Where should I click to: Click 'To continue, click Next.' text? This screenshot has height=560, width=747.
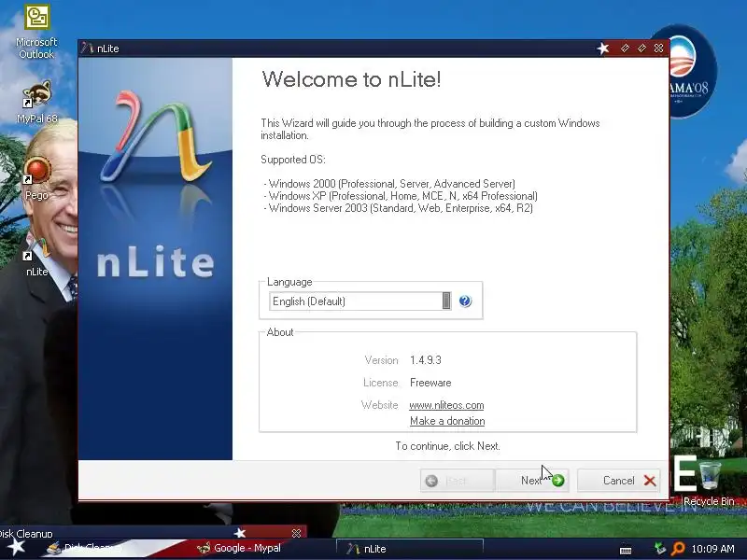tap(447, 446)
